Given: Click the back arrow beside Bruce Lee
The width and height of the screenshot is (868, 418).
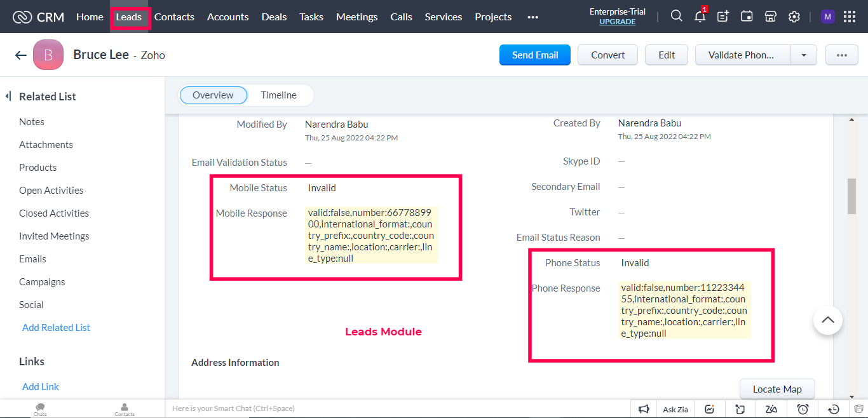Looking at the screenshot, I should 20,55.
